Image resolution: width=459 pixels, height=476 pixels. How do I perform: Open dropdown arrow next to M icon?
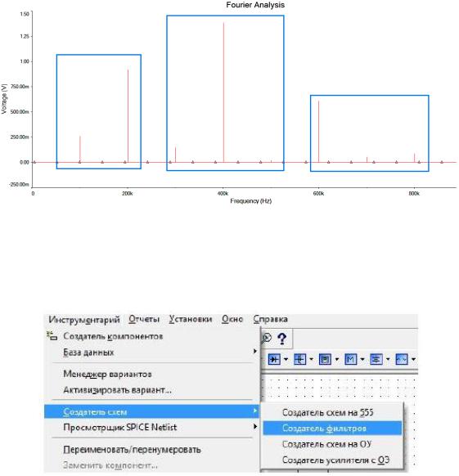click(x=362, y=359)
